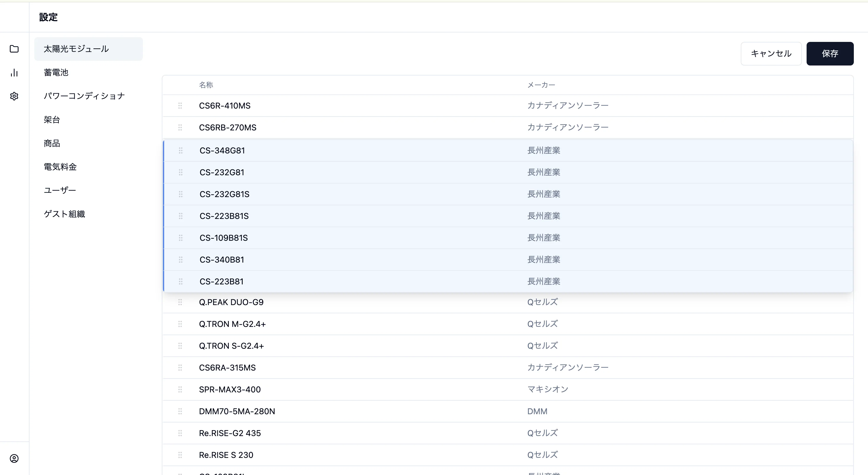Select the CS6RA-315MS module name
Screen dimensions: 868x475
tap(227, 368)
